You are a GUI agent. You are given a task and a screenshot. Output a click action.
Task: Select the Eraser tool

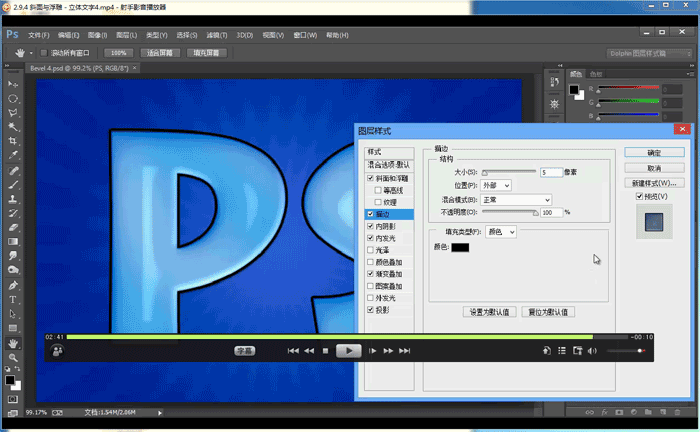[12, 228]
